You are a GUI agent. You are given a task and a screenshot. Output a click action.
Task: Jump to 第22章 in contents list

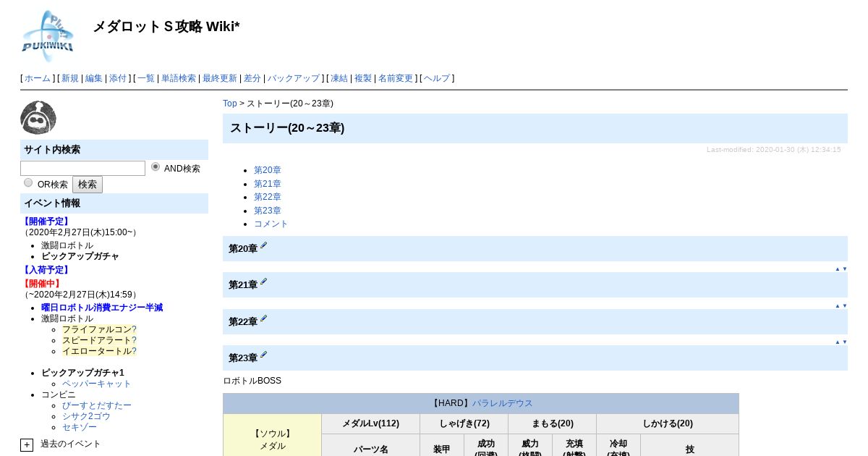(268, 197)
